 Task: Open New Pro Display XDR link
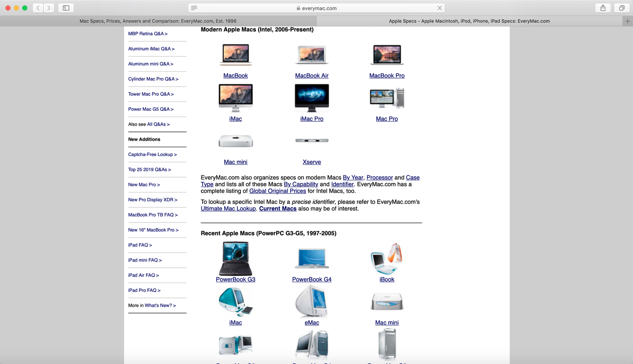[153, 200]
